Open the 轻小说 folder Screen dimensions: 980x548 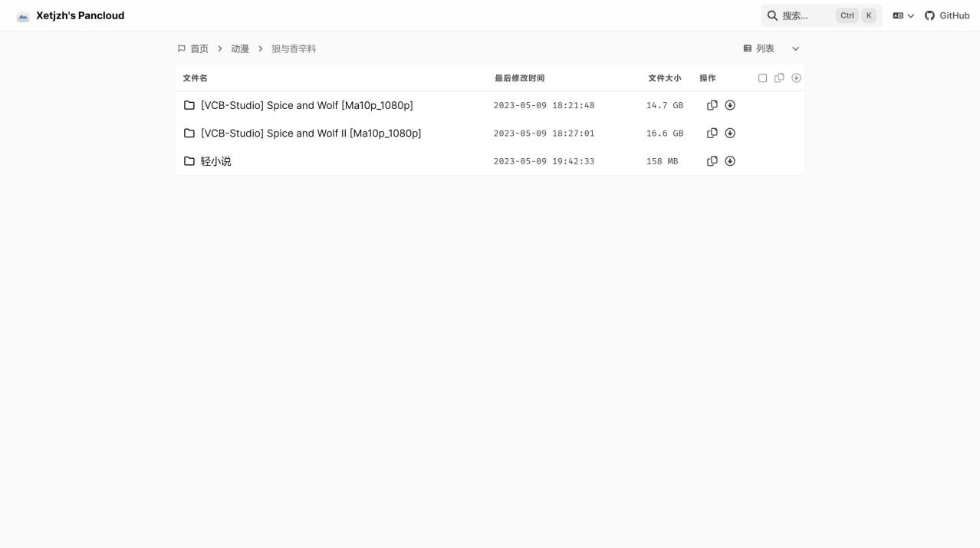[215, 161]
